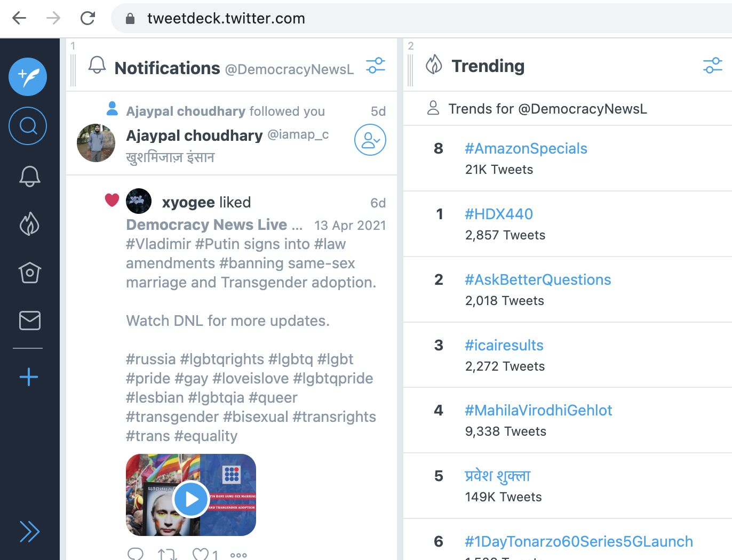Retweet the Democracy News Live tweet
Image resolution: width=732 pixels, height=560 pixels.
coord(168,554)
